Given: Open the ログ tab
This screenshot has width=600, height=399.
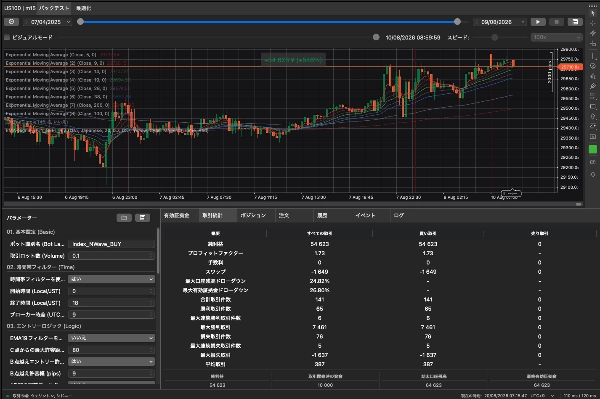Looking at the screenshot, I should (399, 215).
